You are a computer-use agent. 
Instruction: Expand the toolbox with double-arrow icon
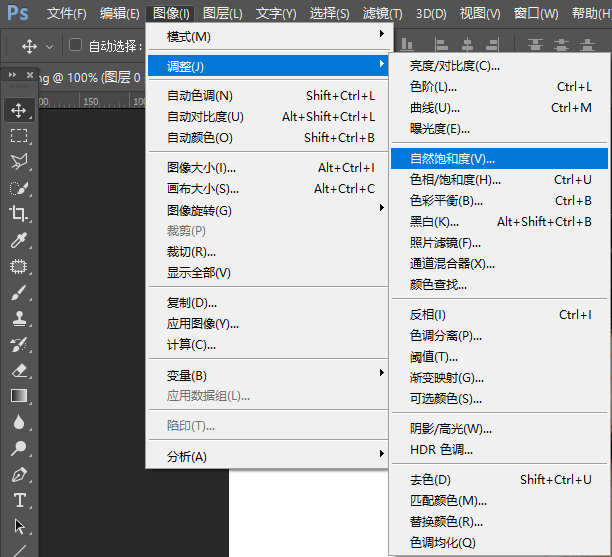pos(12,75)
